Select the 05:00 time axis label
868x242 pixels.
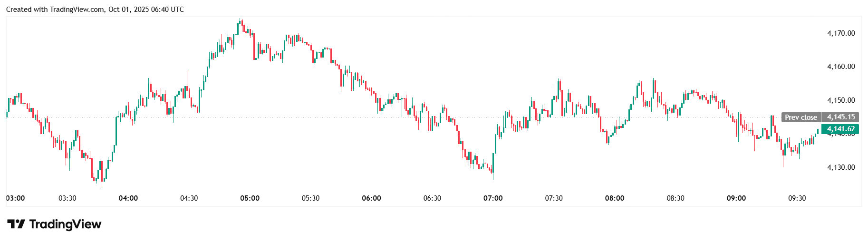click(250, 198)
